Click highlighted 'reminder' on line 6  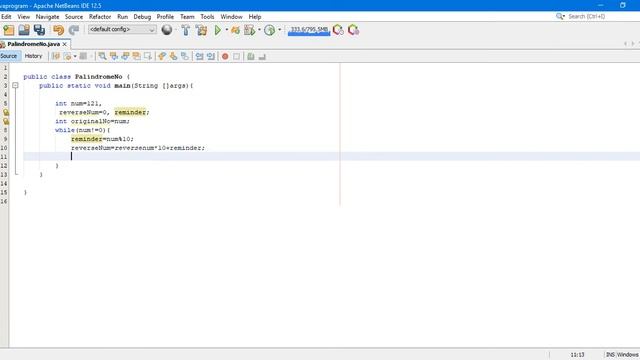(130, 112)
